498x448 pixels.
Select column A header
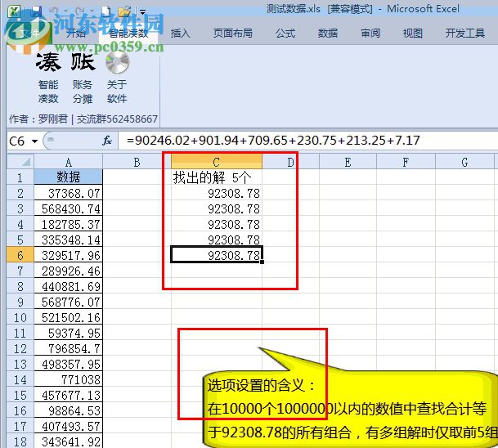click(x=69, y=162)
